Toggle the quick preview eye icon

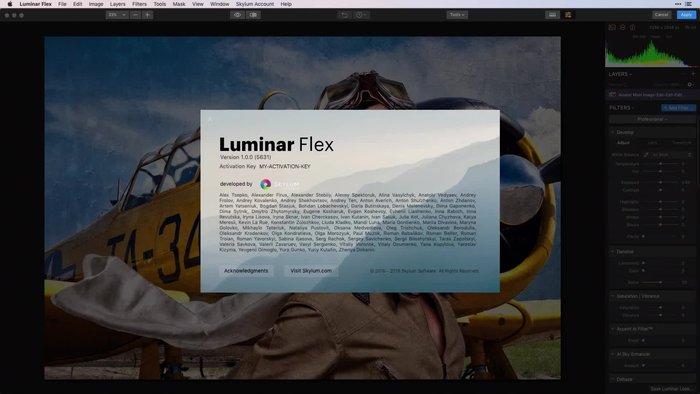[237, 15]
